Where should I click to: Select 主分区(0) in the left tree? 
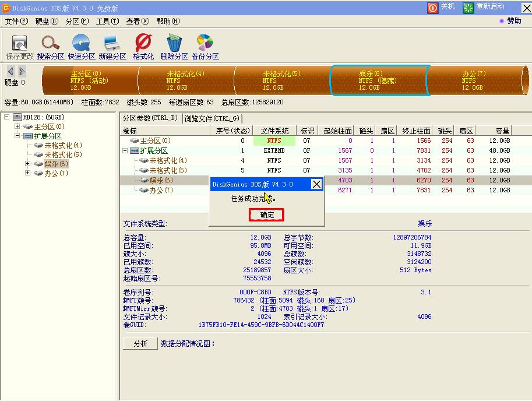point(49,126)
